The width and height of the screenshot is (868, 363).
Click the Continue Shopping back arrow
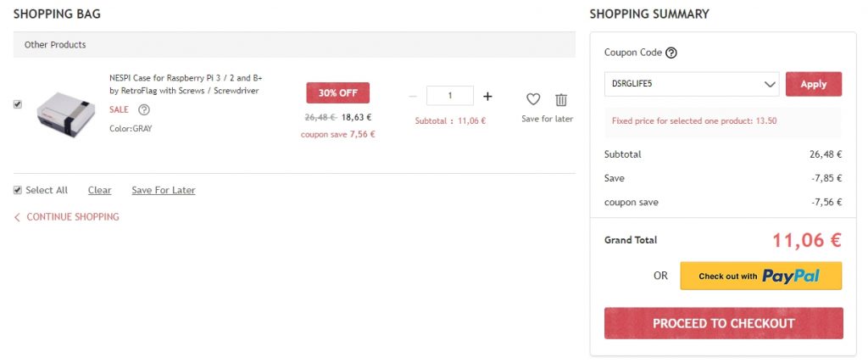coord(17,217)
